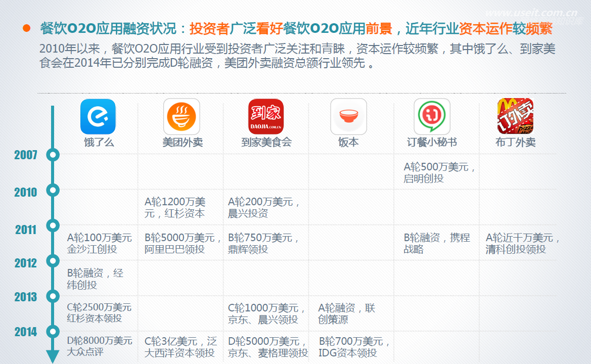
Task: Click the 订餐小秘书 green bubble icon
Action: [432, 116]
